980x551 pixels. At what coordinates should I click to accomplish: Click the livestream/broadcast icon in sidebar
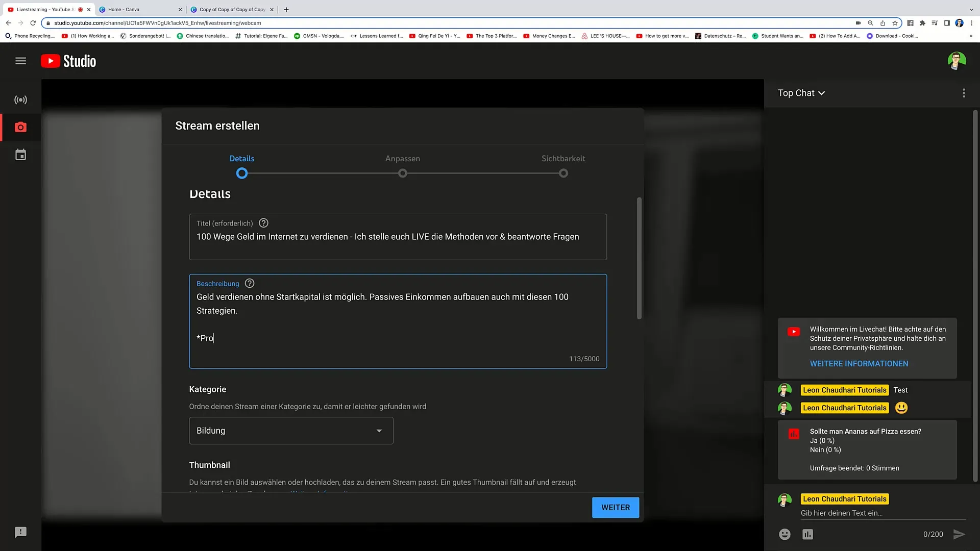pyautogui.click(x=20, y=99)
